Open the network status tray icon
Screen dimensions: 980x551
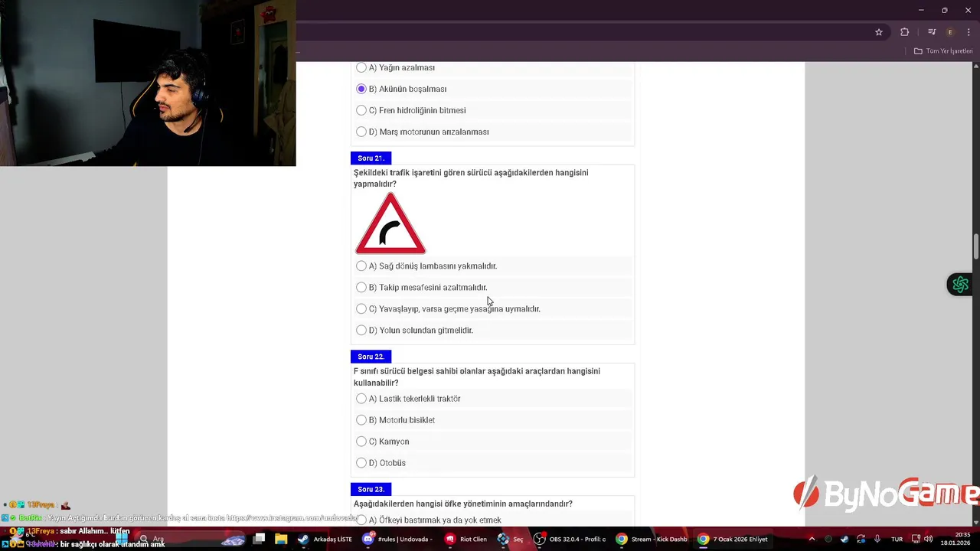click(915, 539)
